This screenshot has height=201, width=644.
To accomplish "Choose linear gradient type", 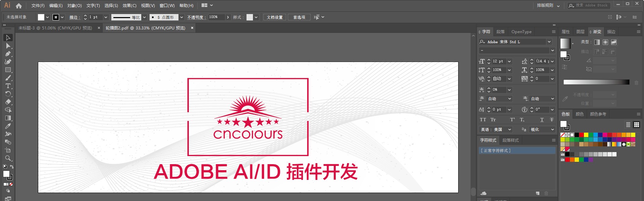I will click(597, 42).
